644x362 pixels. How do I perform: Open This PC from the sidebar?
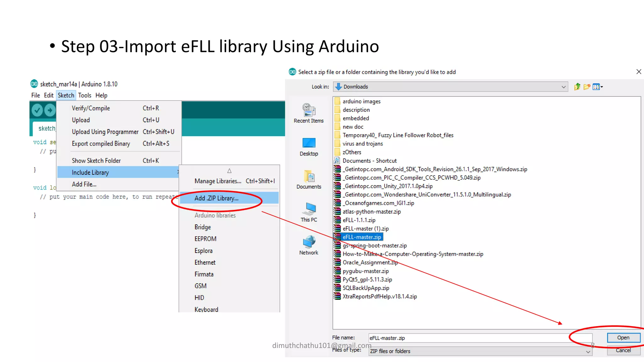308,212
